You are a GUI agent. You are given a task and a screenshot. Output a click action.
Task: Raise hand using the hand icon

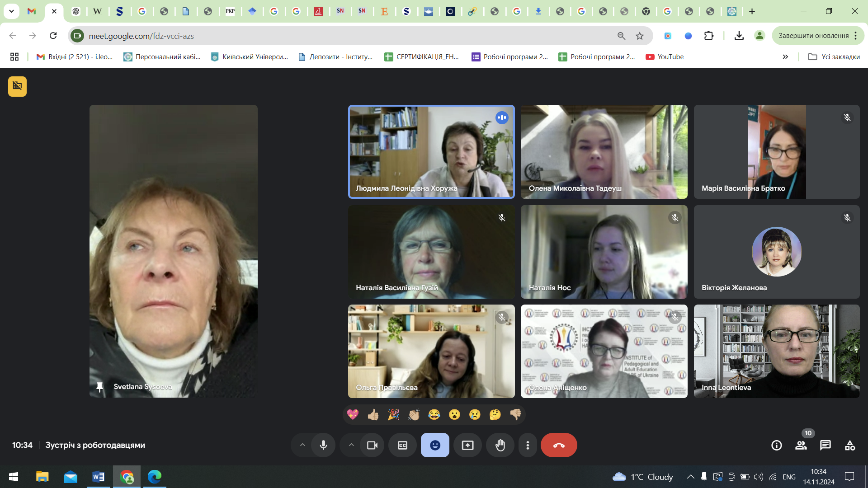(x=500, y=445)
